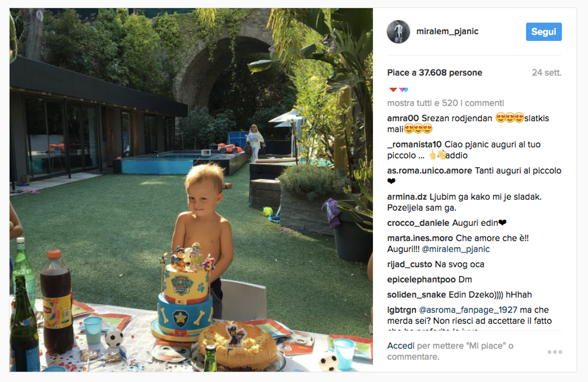Image resolution: width=588 pixels, height=382 pixels.
Task: View the list of 37.608 likes
Action: 434,73
